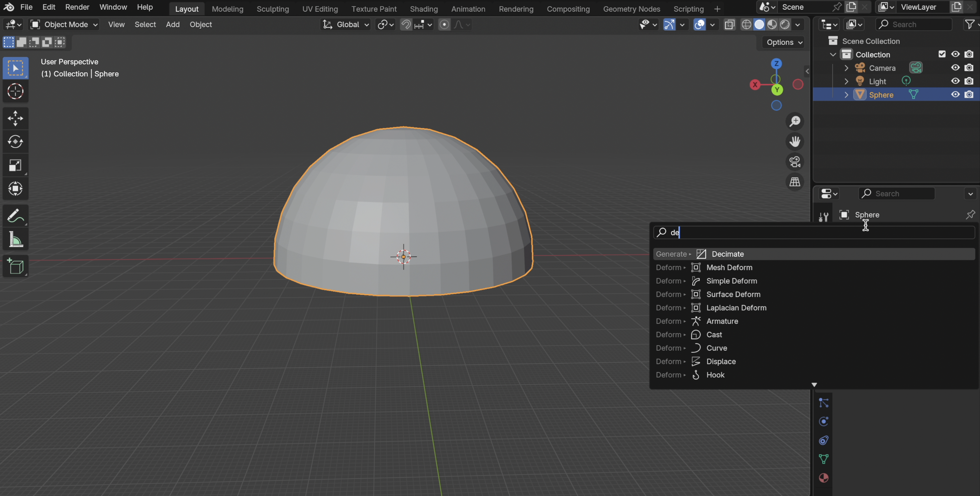The image size is (980, 496).
Task: Choose Decimate modifier from results
Action: tap(727, 254)
